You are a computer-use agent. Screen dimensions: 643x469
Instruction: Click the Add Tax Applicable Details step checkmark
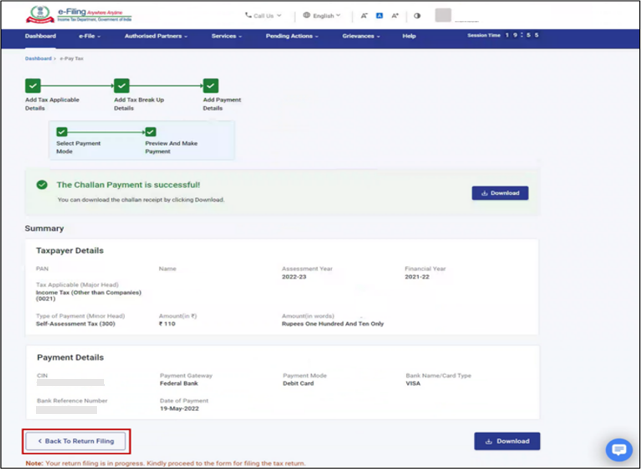[x=33, y=86]
